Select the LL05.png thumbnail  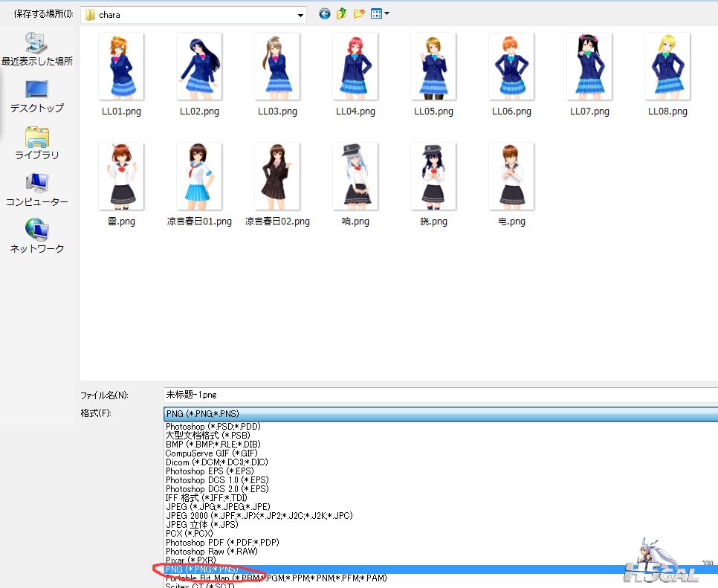point(433,66)
